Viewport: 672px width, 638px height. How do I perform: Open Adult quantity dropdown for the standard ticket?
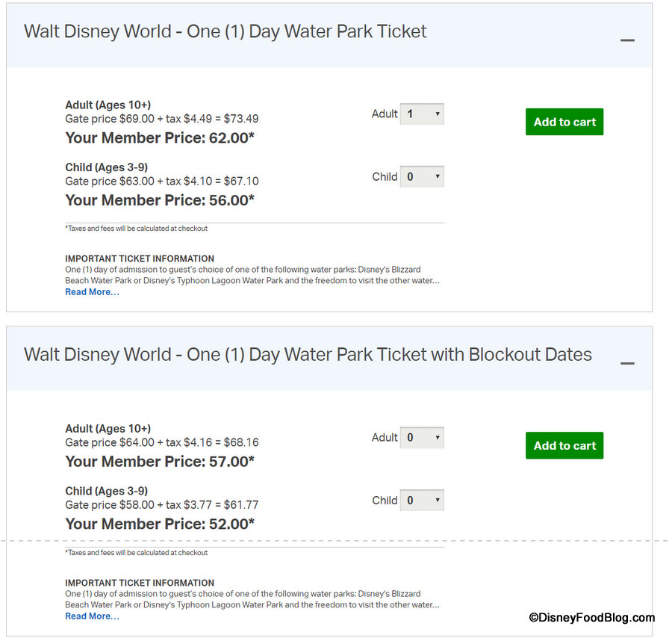[422, 114]
